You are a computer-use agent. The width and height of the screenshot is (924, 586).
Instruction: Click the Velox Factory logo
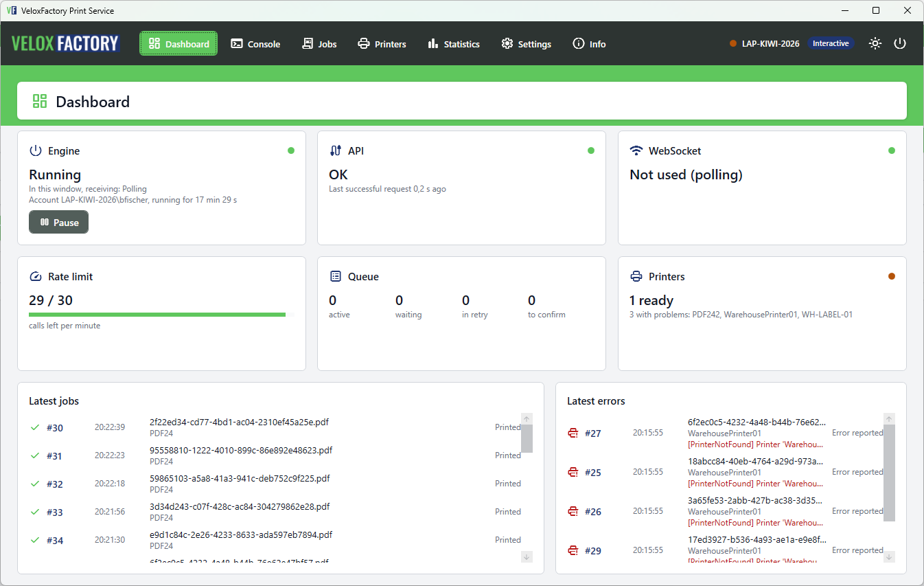point(66,43)
